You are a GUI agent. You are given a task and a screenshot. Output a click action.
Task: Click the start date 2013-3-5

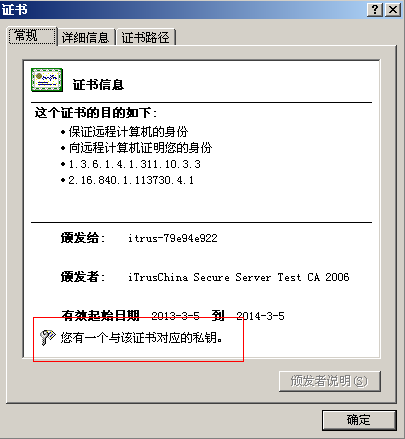coord(175,315)
